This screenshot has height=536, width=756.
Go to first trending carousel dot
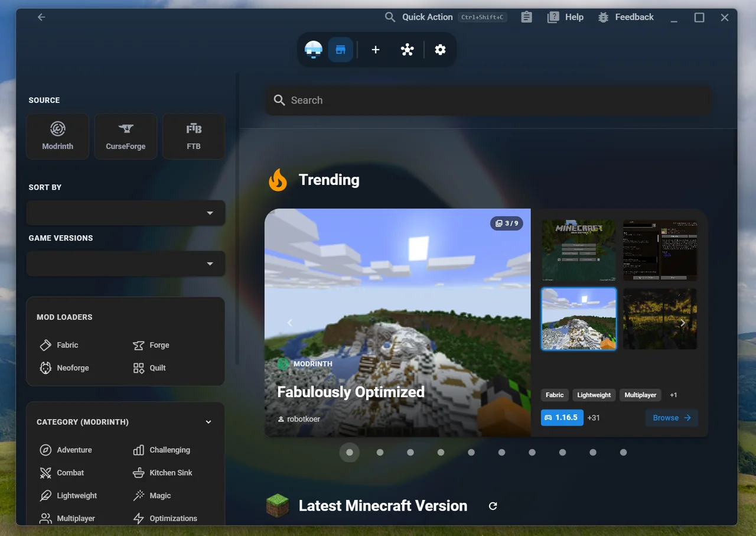350,453
